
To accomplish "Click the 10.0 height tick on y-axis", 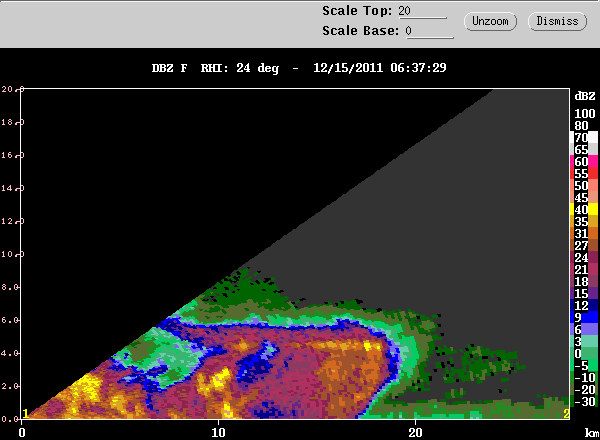I will pyautogui.click(x=10, y=254).
